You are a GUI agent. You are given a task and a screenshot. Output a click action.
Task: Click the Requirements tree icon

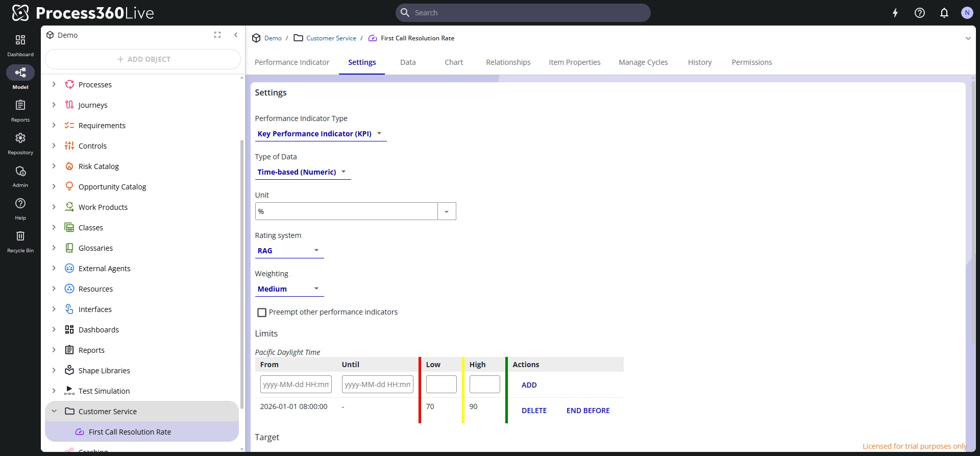(69, 125)
